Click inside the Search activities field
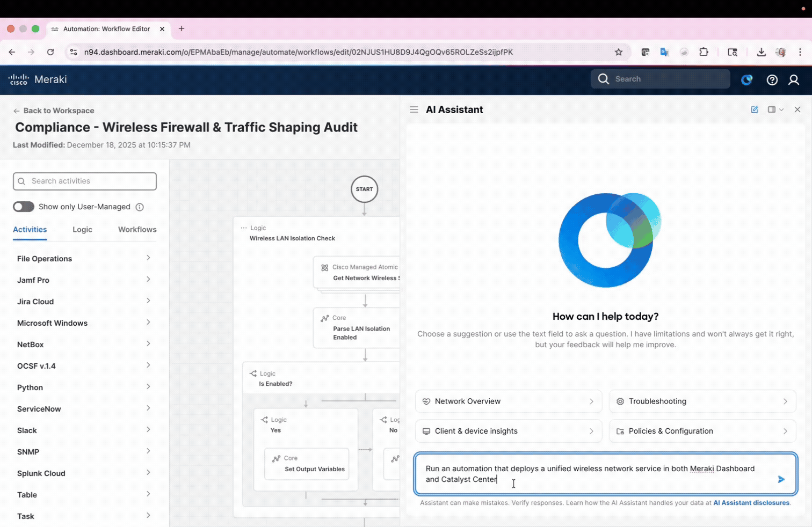 84,181
